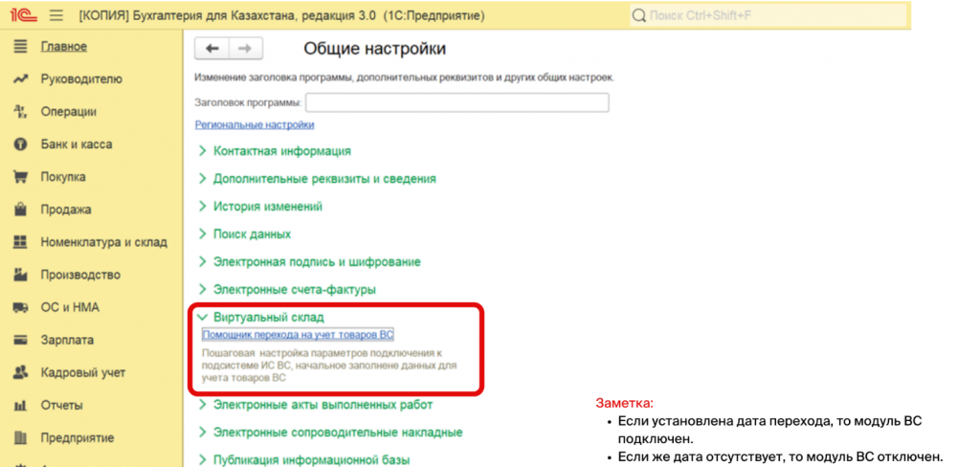
Task: Open the Продажа section
Action: pyautogui.click(x=66, y=210)
